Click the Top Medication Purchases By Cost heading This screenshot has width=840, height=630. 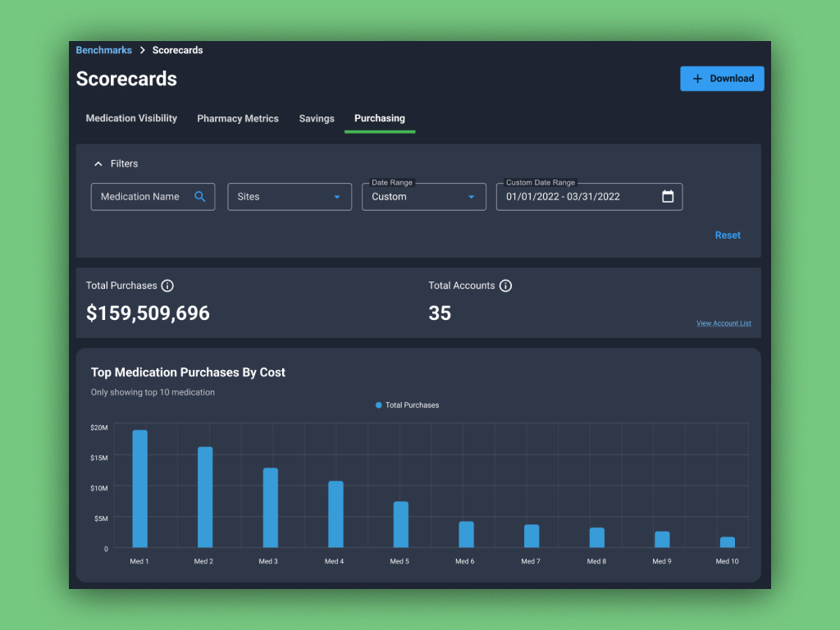point(188,372)
